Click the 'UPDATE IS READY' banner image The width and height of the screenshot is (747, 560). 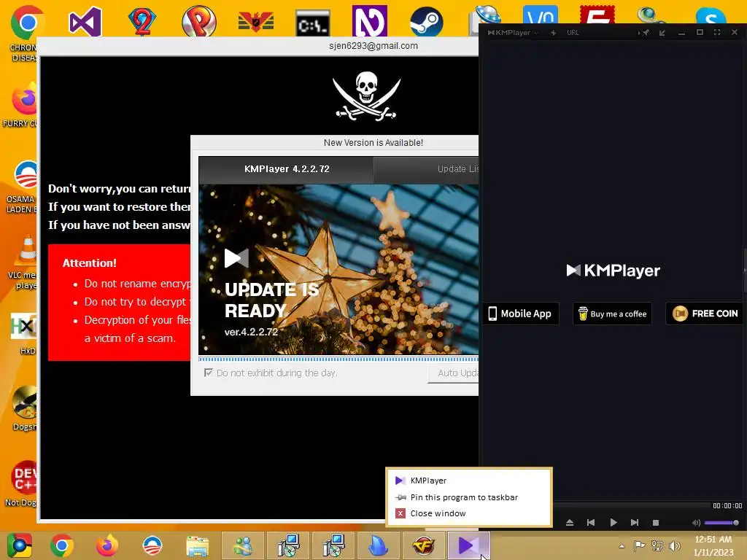coord(338,269)
